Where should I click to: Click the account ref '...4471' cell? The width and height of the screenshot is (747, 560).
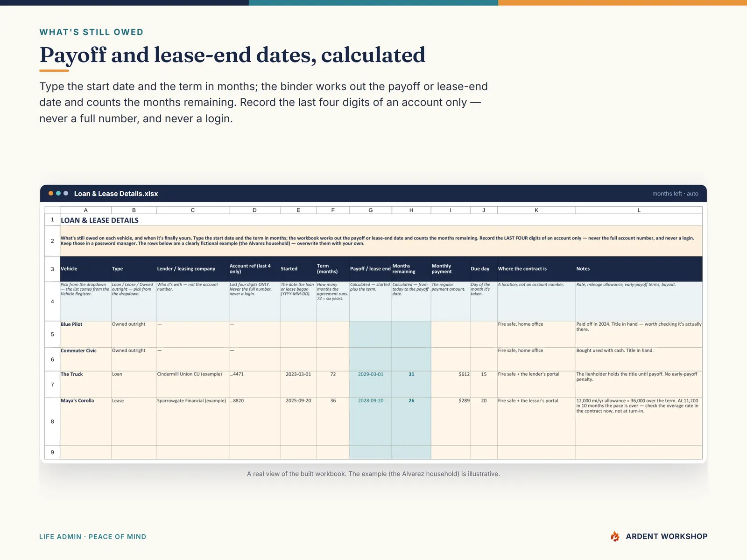click(254, 385)
